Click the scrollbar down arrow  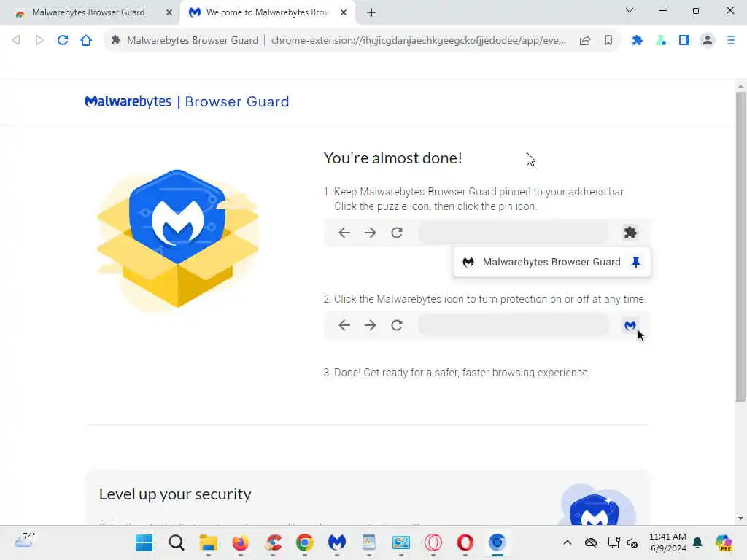[740, 518]
